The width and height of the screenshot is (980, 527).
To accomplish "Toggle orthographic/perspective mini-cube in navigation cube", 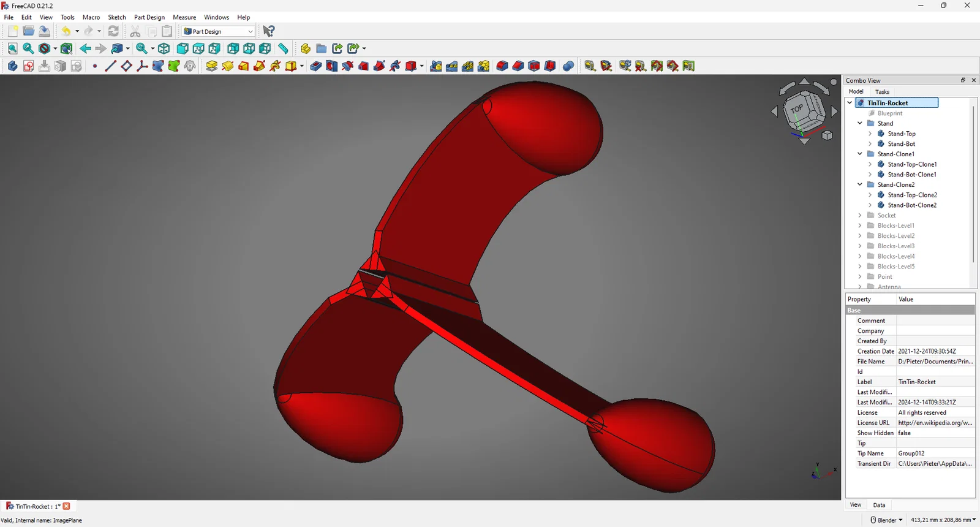I will pos(827,135).
